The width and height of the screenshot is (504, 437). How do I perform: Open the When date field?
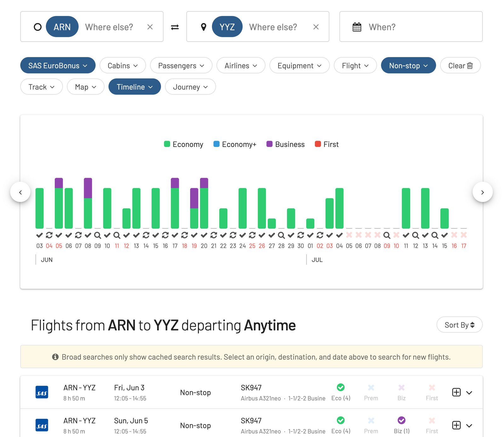(411, 27)
